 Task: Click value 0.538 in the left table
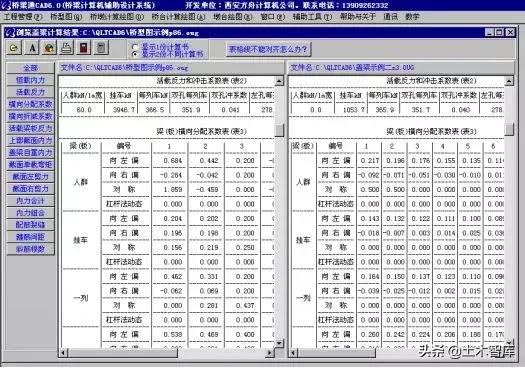point(173,335)
